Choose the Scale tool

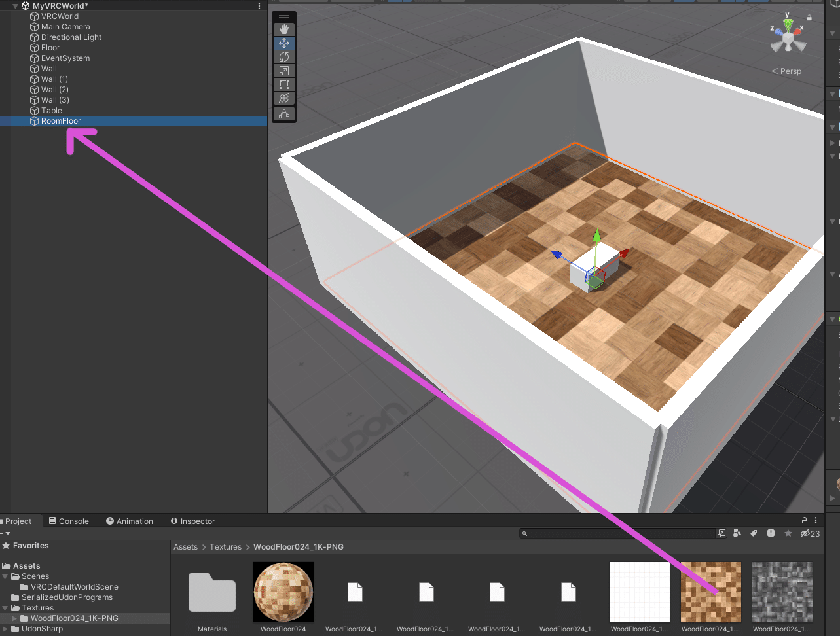pos(283,71)
